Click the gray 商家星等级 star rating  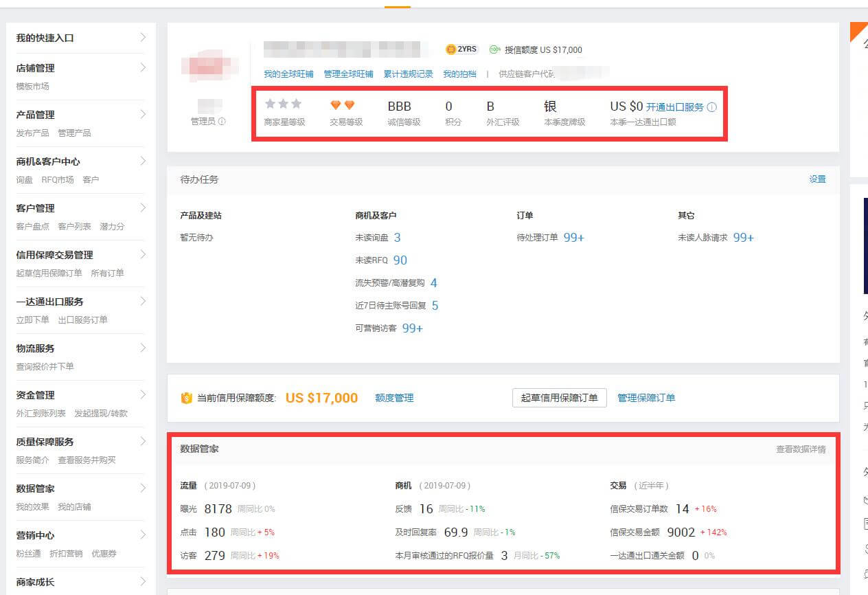pos(283,104)
